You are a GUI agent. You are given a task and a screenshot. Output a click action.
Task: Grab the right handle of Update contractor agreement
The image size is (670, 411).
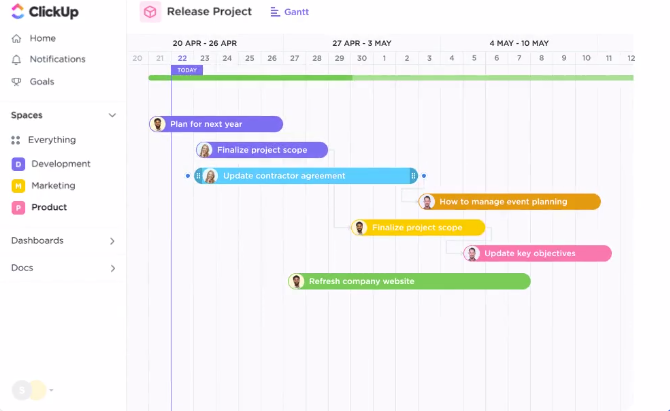(x=413, y=176)
